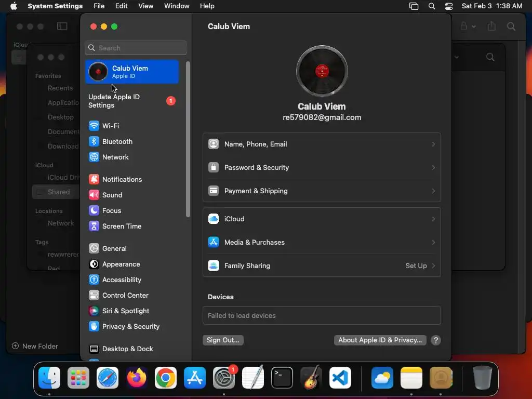Viewport: 532px width, 399px height.
Task: Open Terminal from the Dock
Action: click(282, 378)
